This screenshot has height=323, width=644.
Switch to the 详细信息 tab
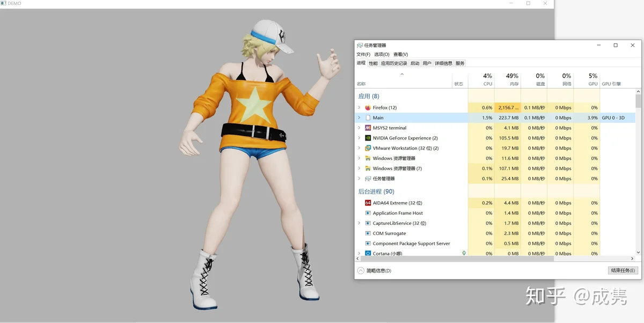point(444,63)
